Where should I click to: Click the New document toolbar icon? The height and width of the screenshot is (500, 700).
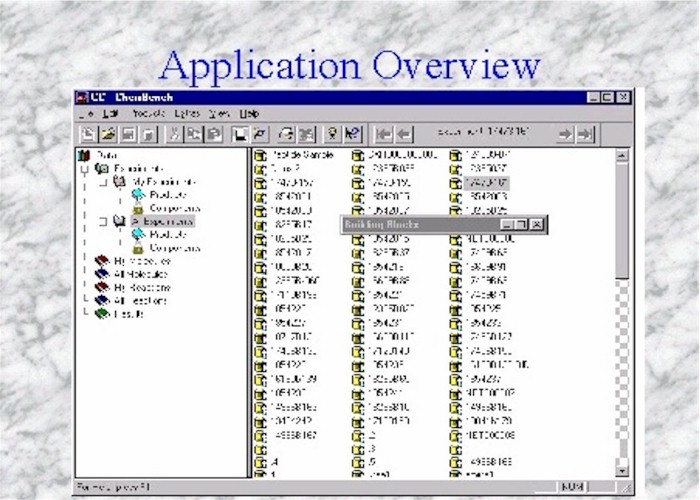tap(88, 133)
